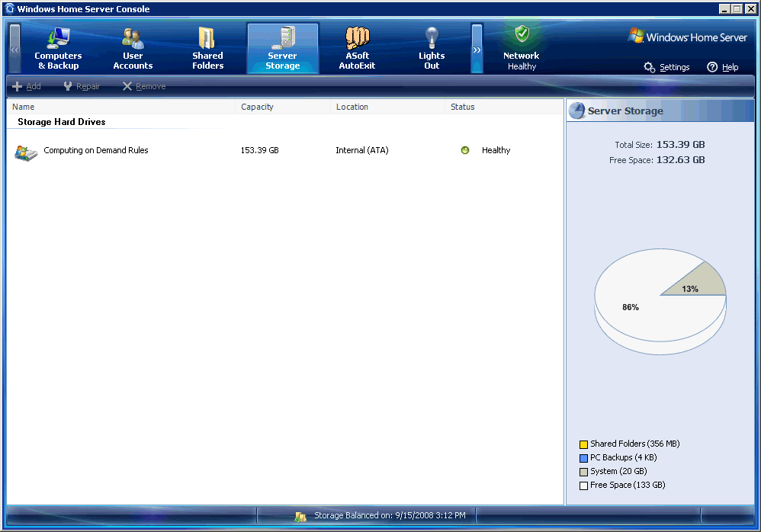Click the gray System legend swatch
Image resolution: width=761 pixels, height=532 pixels.
click(584, 472)
